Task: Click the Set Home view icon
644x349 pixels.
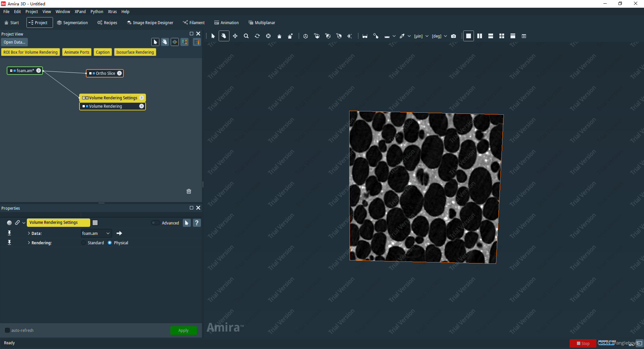Action: coord(290,36)
